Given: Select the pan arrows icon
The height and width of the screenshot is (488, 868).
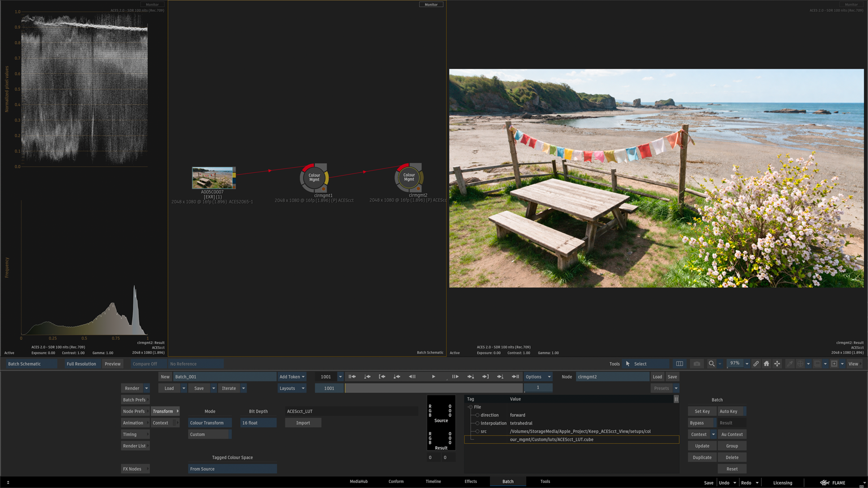Looking at the screenshot, I should pos(777,364).
